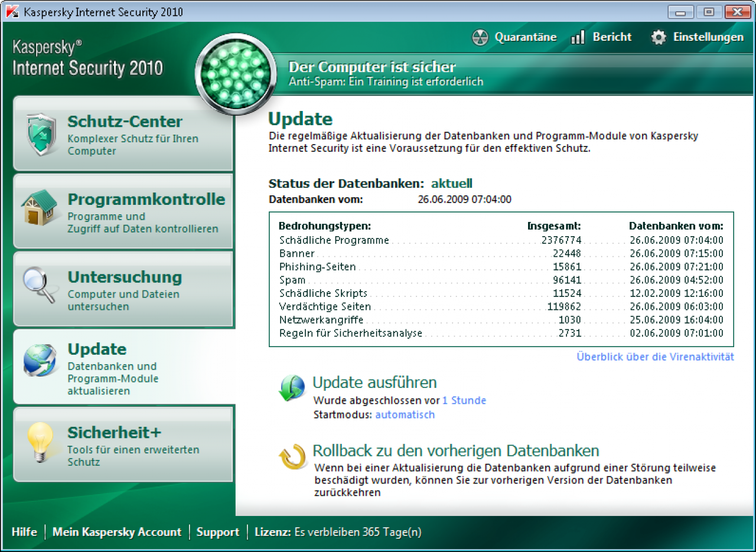Screen dimensions: 756x552
Task: Open the Schutz-Center tab
Action: [123, 134]
